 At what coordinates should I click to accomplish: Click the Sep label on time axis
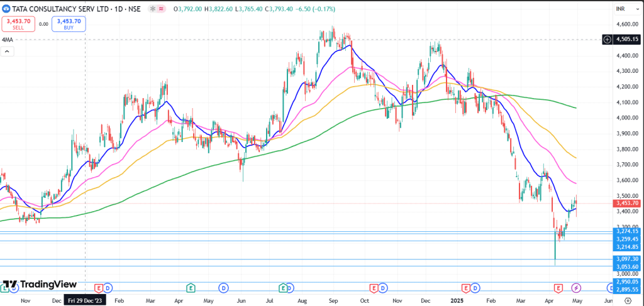pos(333,301)
